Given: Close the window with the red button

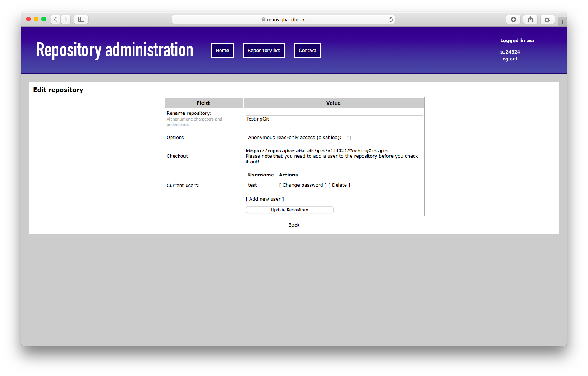Looking at the screenshot, I should (28, 19).
